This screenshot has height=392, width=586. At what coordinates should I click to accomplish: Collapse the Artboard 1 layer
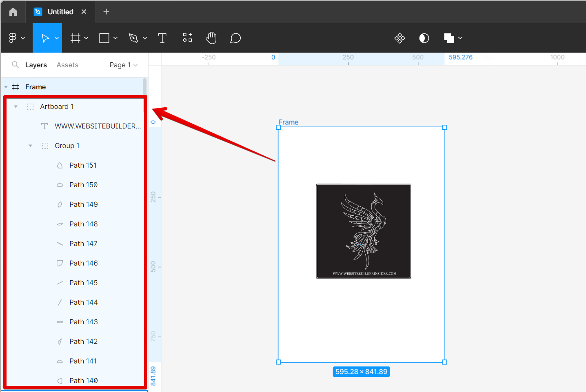(x=16, y=106)
